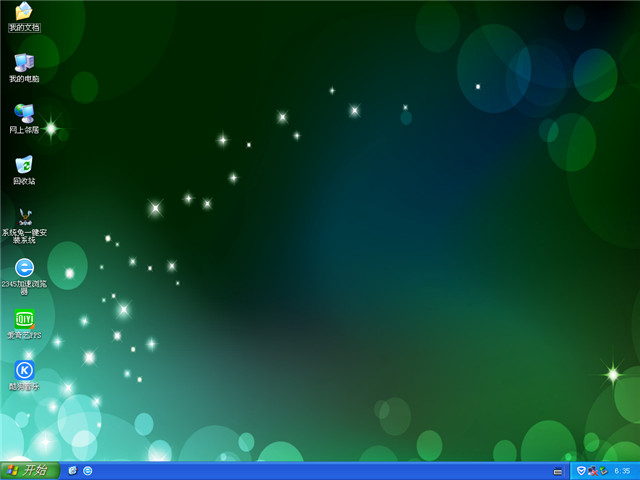Click the safely remove hardware tray icon
Viewport: 640px width, 480px height.
(603, 471)
